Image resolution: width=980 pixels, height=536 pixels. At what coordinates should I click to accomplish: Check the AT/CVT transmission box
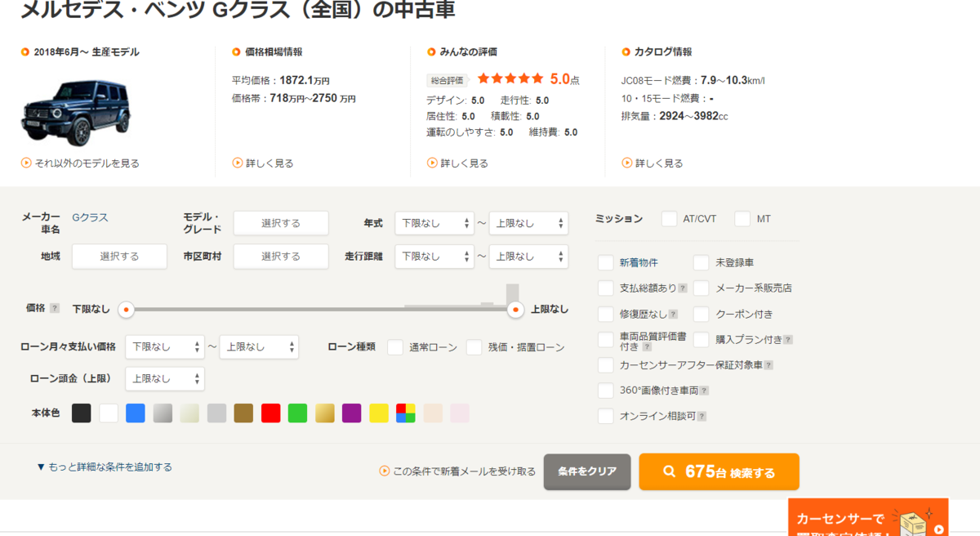pyautogui.click(x=670, y=219)
